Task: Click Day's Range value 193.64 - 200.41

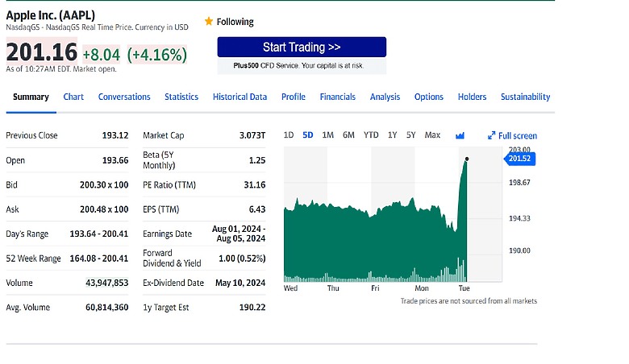Action: pos(99,234)
